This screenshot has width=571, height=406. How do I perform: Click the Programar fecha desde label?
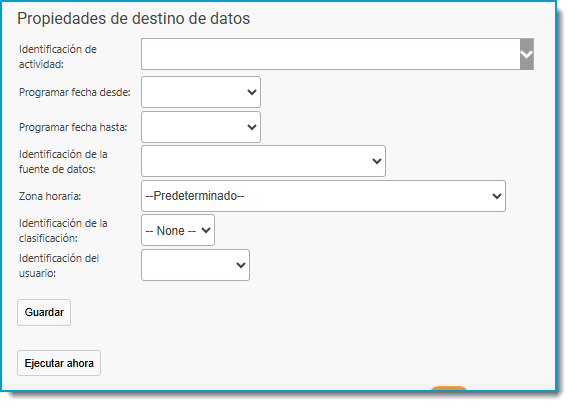click(x=75, y=92)
